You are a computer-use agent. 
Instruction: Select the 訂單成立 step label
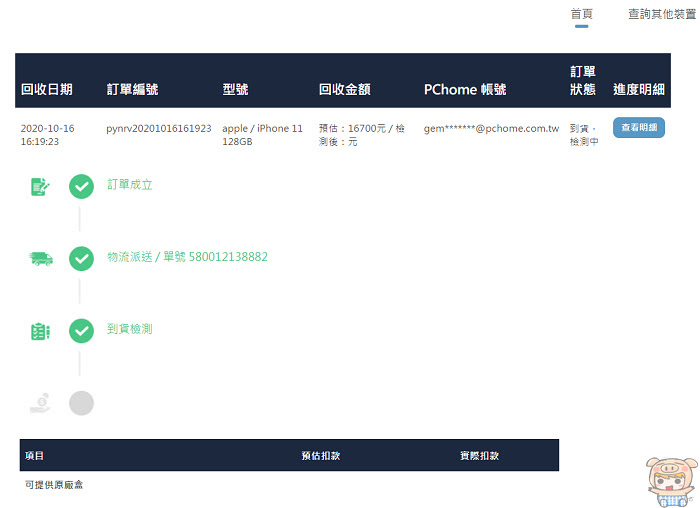click(x=129, y=185)
